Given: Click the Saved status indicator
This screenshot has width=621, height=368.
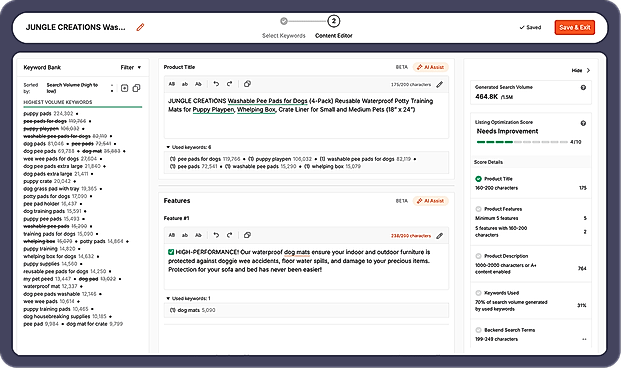Looking at the screenshot, I should [x=530, y=27].
